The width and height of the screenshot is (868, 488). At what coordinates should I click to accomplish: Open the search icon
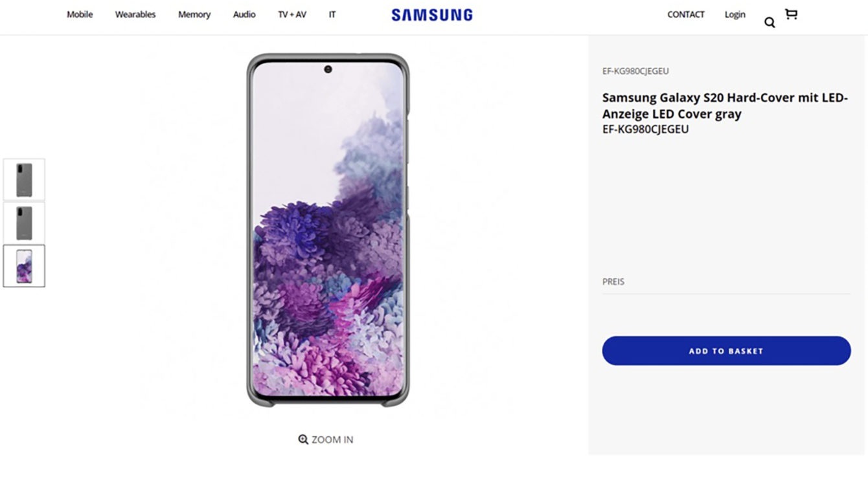tap(770, 22)
